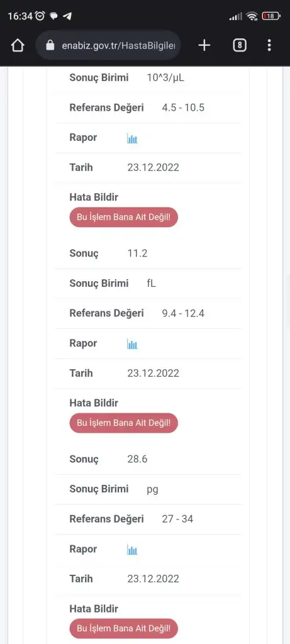Report error under the 4.5 - 10.5 reference entry
Image resolution: width=290 pixels, height=644 pixels.
[124, 217]
